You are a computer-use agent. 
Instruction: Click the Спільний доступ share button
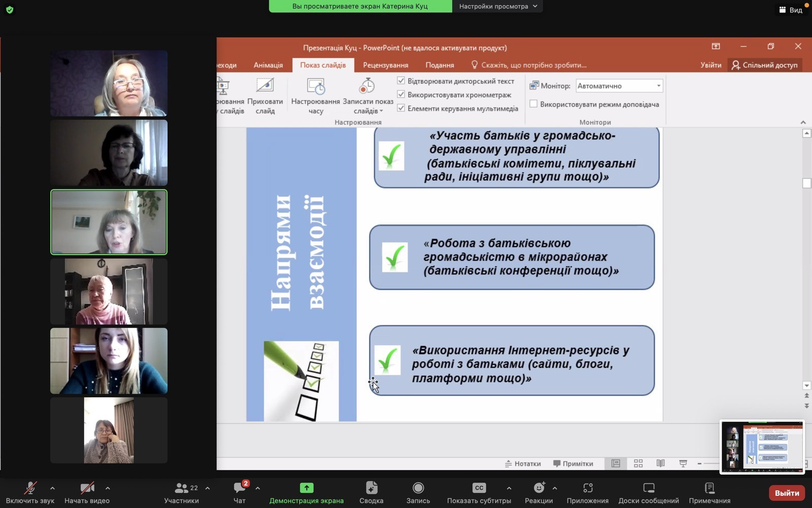765,65
